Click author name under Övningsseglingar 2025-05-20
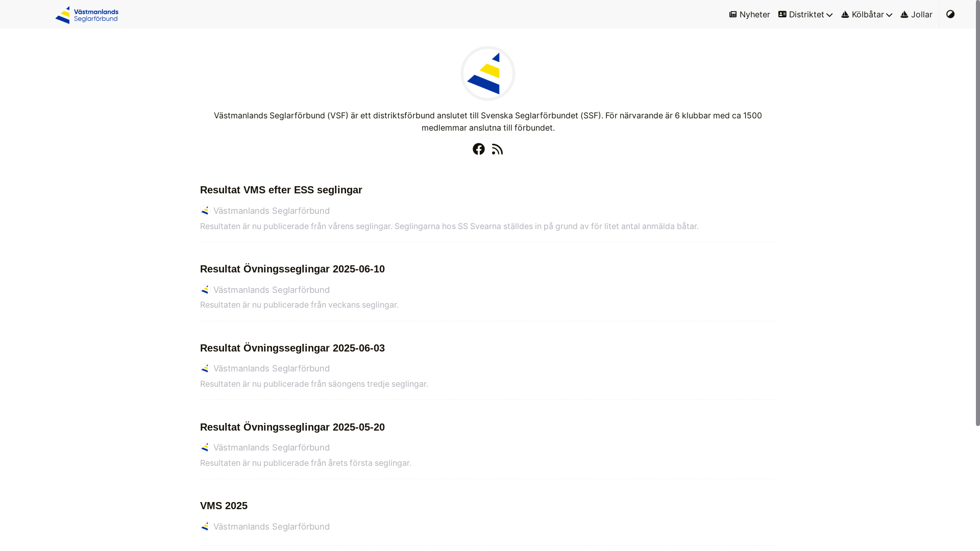Screen dimensions: 980x551 pyautogui.click(x=272, y=447)
